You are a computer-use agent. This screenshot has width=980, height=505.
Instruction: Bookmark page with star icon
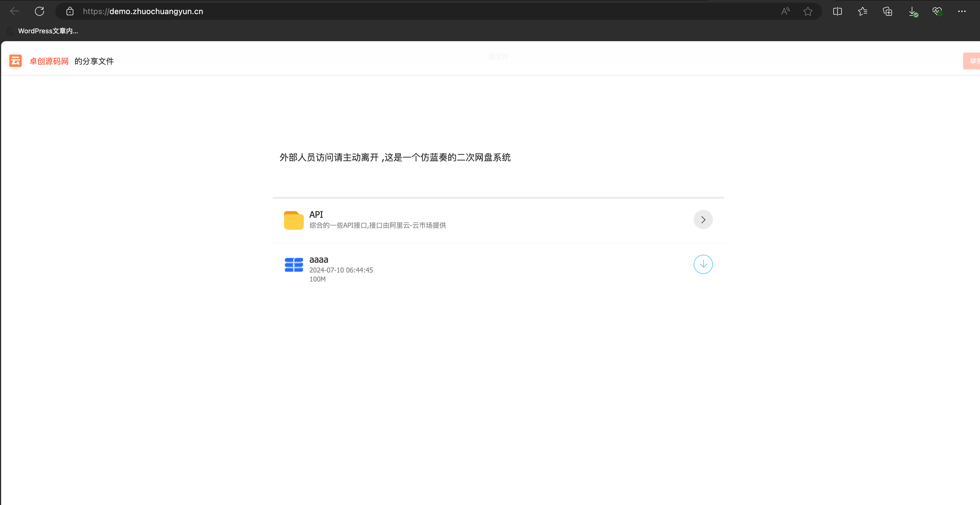click(808, 11)
